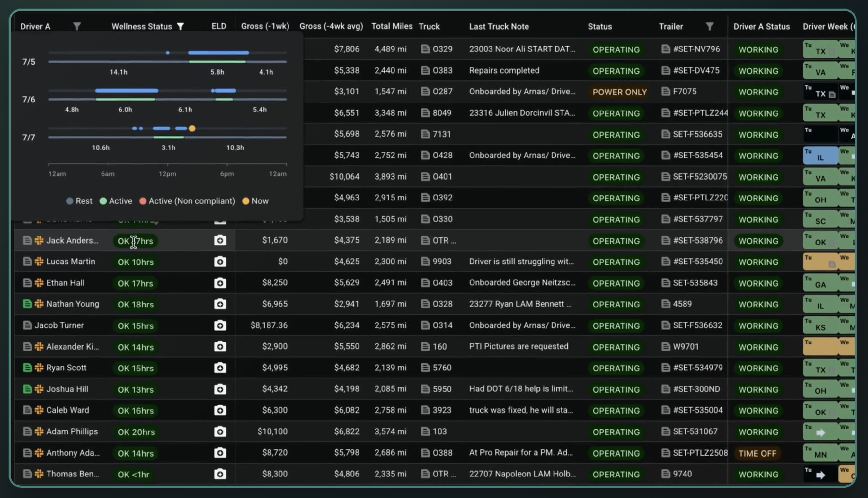Click POWER ONLY status badge
The image size is (868, 498).
click(x=619, y=92)
